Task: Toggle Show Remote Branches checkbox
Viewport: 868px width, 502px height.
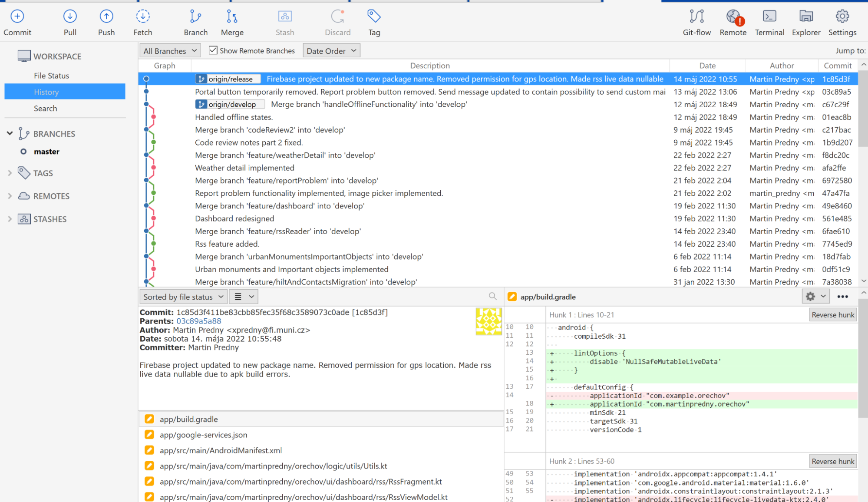Action: coord(213,50)
